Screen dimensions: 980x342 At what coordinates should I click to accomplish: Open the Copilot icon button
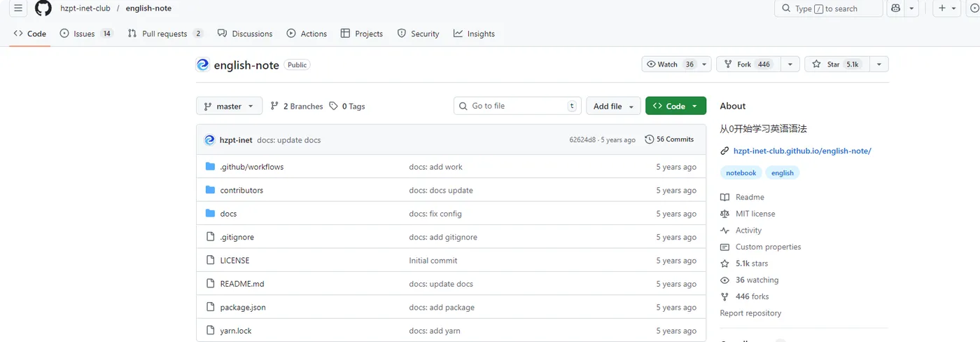(x=895, y=8)
